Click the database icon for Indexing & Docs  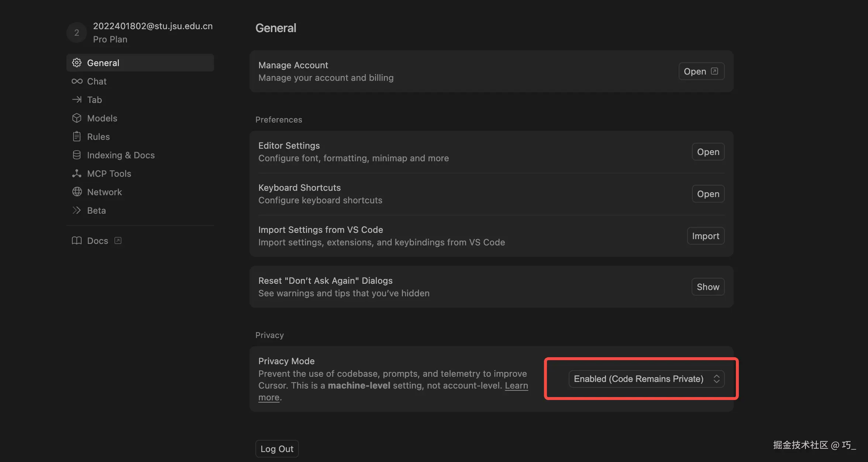click(77, 155)
